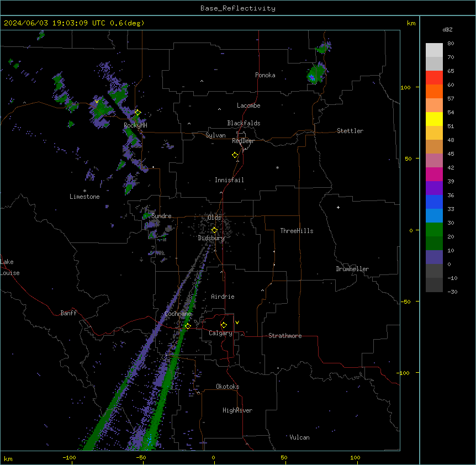Click the Calgary city label
The width and height of the screenshot is (476, 465).
(x=220, y=333)
